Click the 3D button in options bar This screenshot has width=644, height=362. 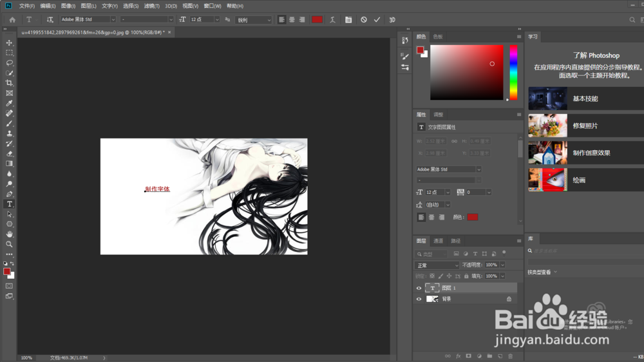392,20
